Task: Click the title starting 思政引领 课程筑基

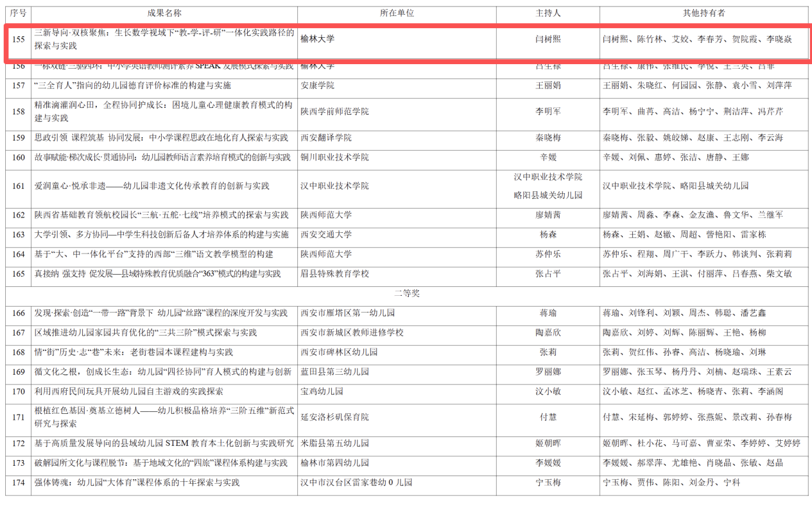Action: point(161,138)
